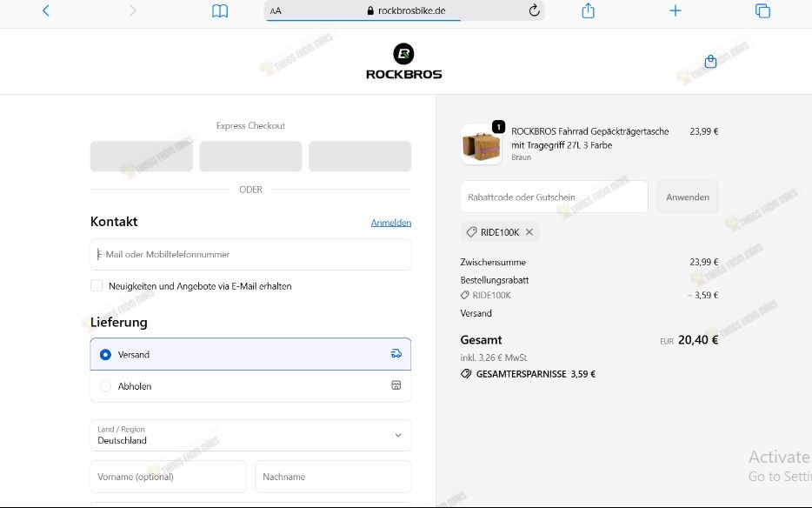The image size is (812, 508).
Task: Reload the page with the refresh icon
Action: click(534, 10)
